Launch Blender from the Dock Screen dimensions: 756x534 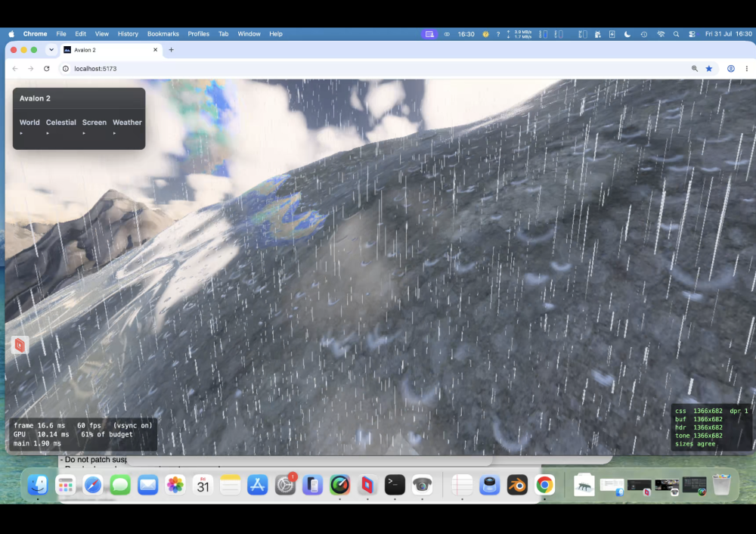coord(517,485)
